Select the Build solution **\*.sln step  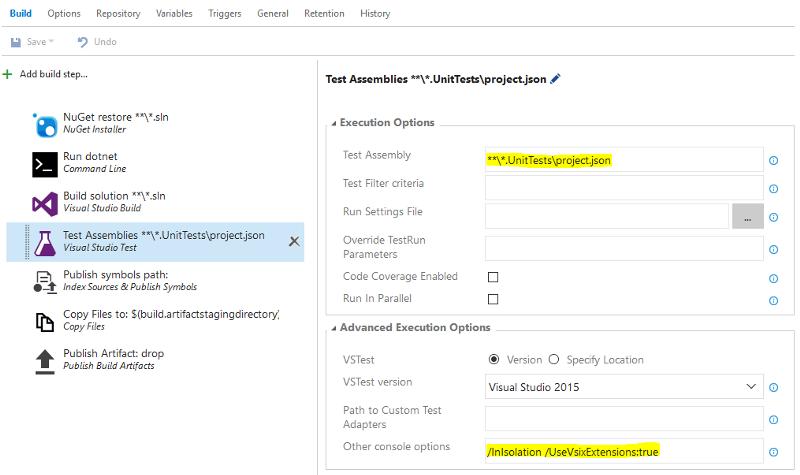(x=156, y=203)
